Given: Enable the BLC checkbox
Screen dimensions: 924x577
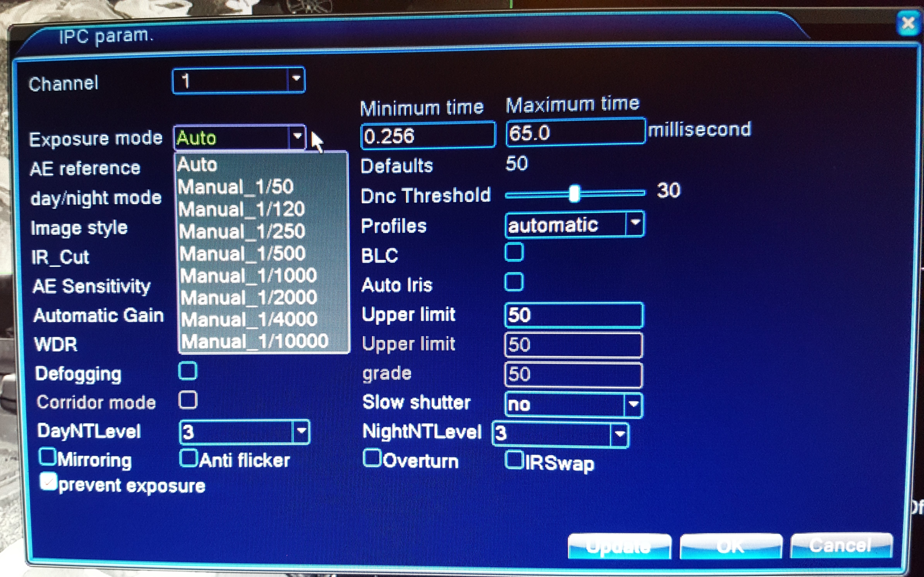Looking at the screenshot, I should pos(514,252).
